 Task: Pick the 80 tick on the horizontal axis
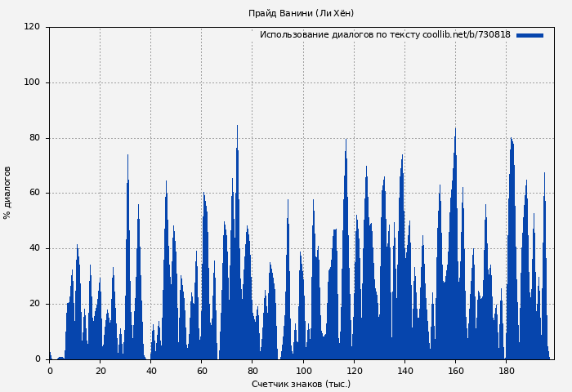[252, 370]
